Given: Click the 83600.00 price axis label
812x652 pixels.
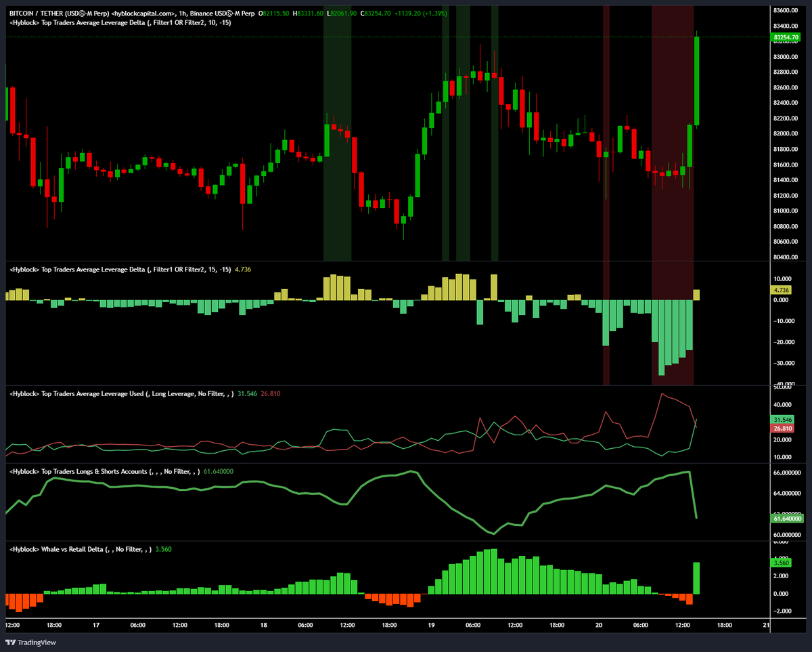Looking at the screenshot, I should 786,10.
